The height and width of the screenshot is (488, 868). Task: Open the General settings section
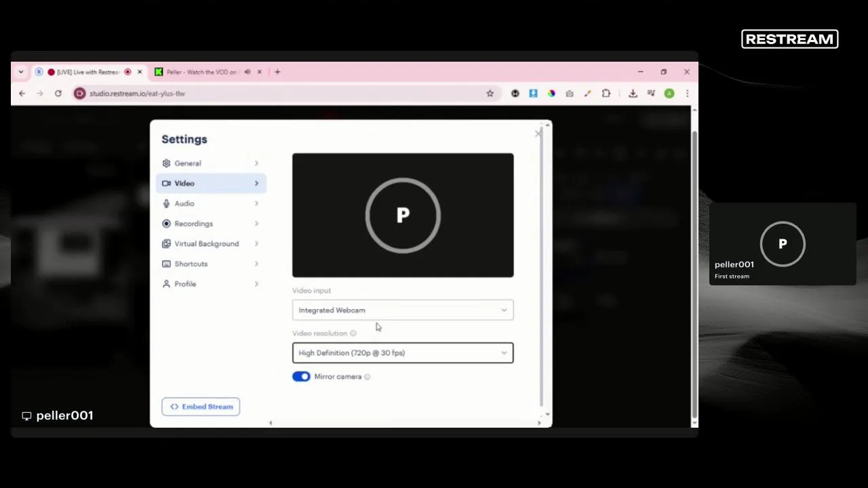click(211, 163)
